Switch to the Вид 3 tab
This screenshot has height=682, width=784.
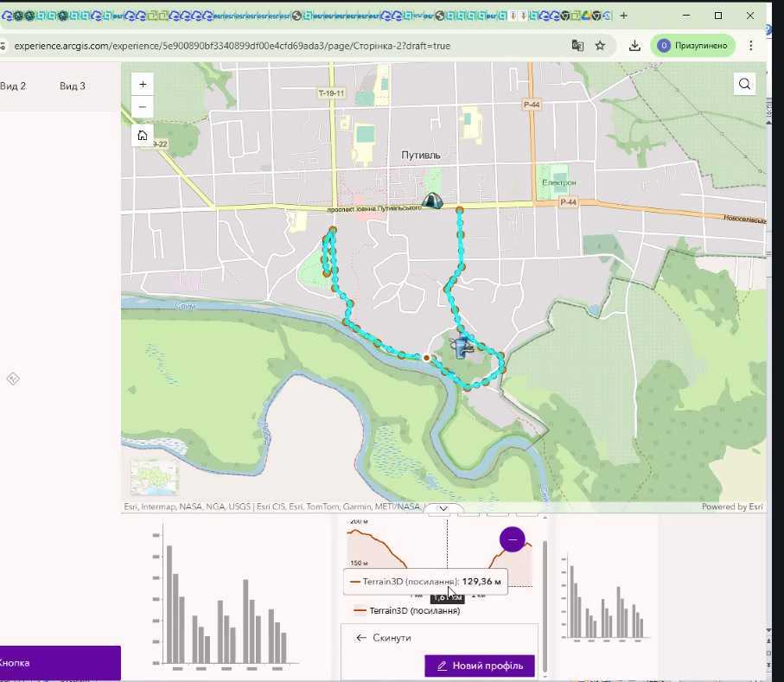(x=73, y=86)
